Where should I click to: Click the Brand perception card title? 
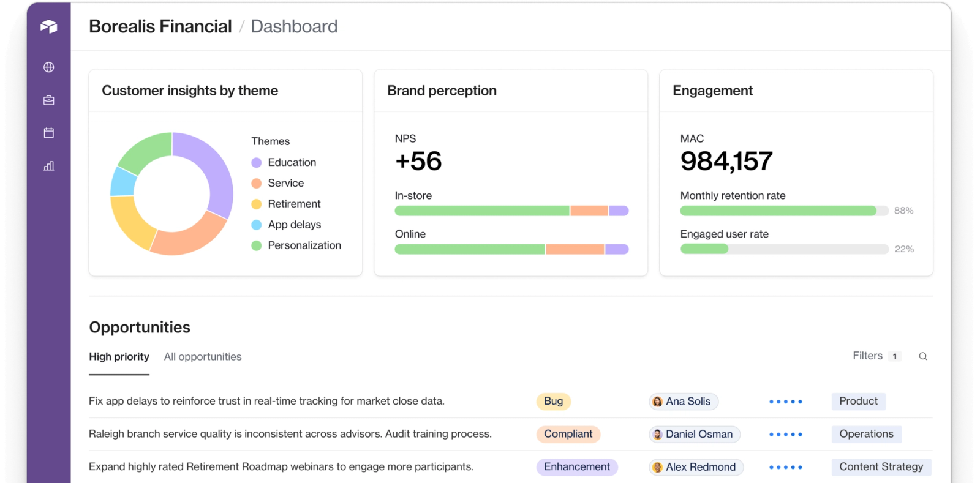442,91
